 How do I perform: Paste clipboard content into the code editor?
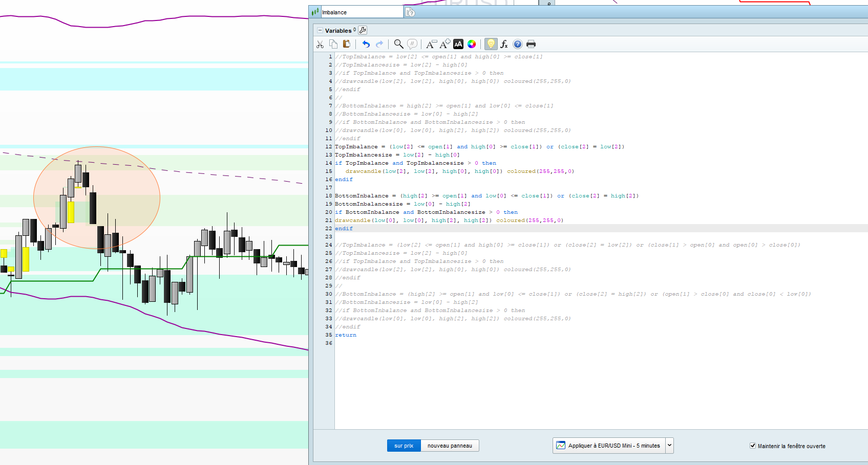[347, 45]
